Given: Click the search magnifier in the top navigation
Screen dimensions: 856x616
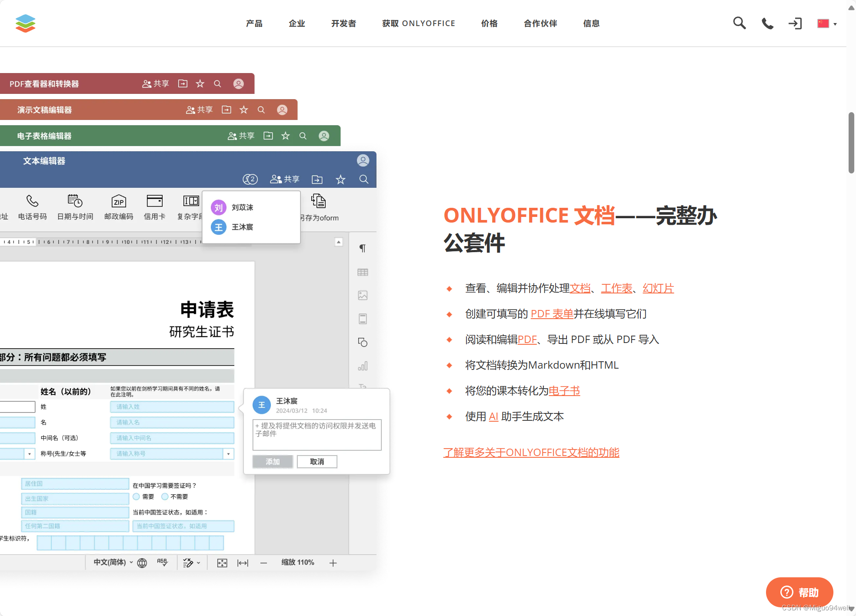Looking at the screenshot, I should [739, 23].
